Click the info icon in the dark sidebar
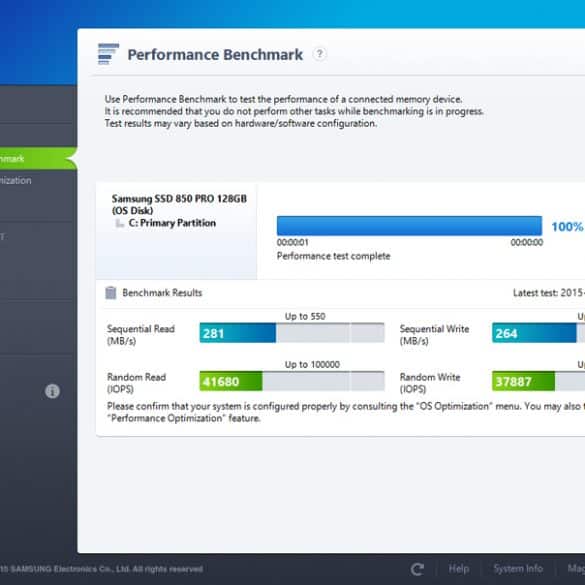Viewport: 585px width, 585px height. point(52,391)
